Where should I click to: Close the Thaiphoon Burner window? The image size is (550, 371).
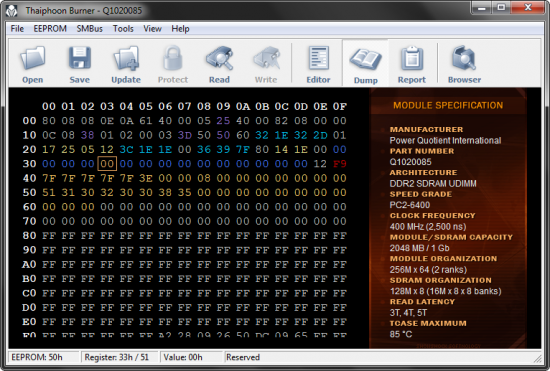(528, 7)
